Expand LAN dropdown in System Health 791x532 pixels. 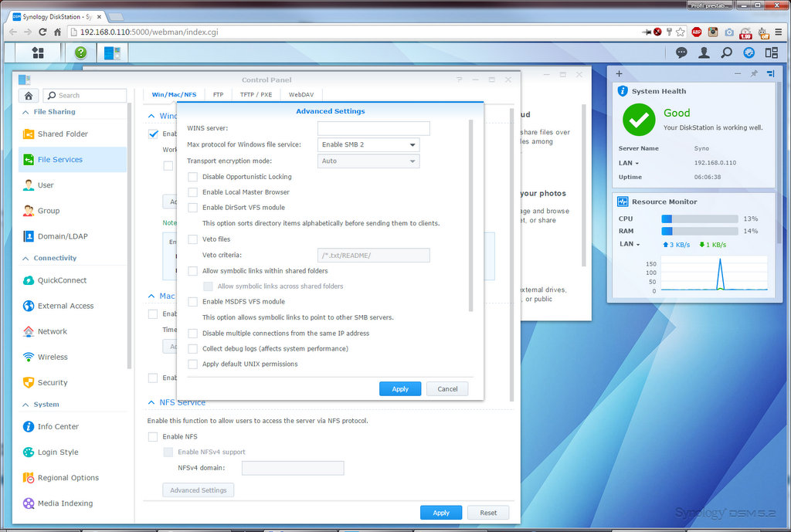629,163
